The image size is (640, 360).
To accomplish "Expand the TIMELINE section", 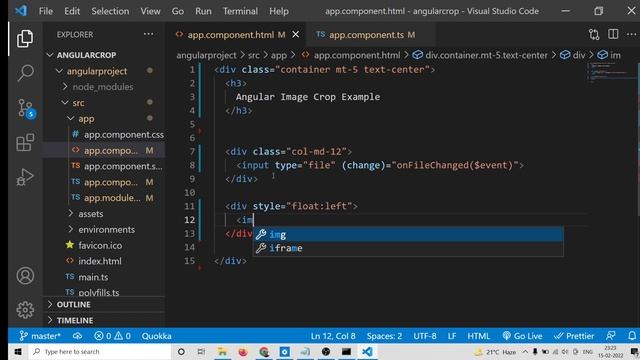I will [x=104, y=320].
